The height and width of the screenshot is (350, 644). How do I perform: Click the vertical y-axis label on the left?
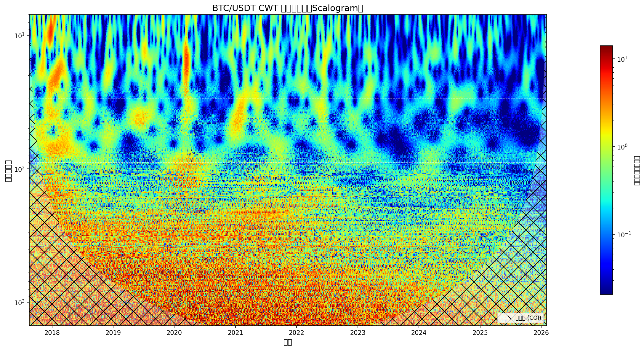8,171
